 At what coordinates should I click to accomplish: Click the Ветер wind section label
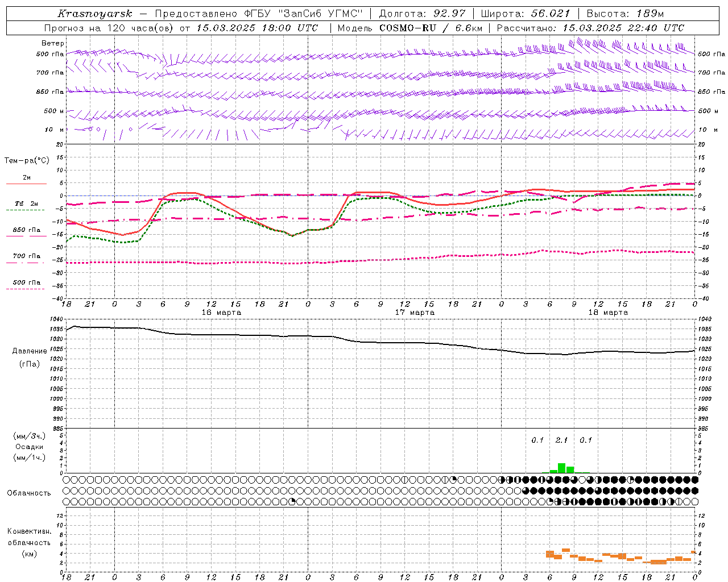[x=52, y=43]
